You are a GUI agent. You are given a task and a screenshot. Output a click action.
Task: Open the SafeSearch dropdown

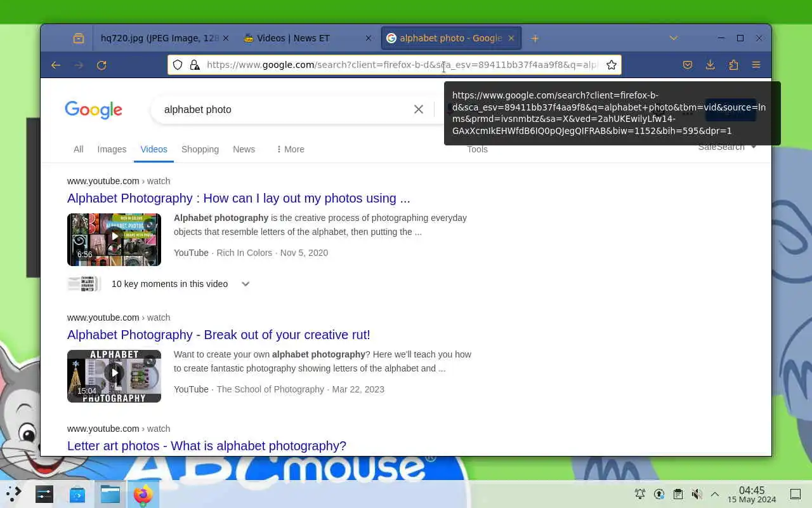point(727,147)
